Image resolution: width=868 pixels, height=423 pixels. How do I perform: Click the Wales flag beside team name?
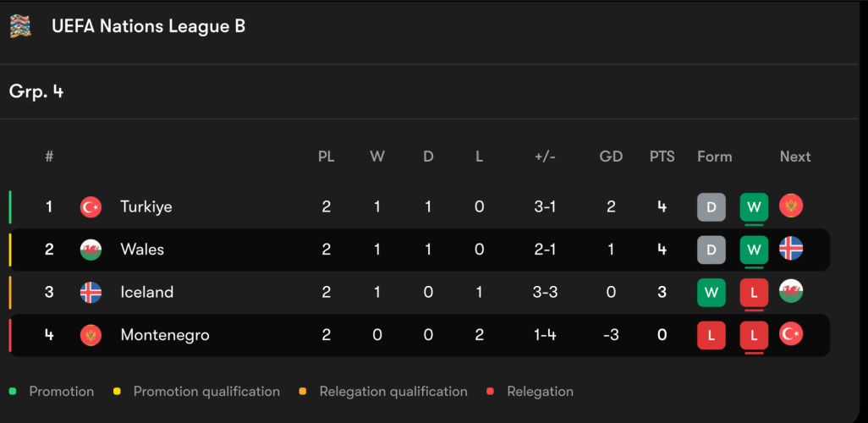91,250
